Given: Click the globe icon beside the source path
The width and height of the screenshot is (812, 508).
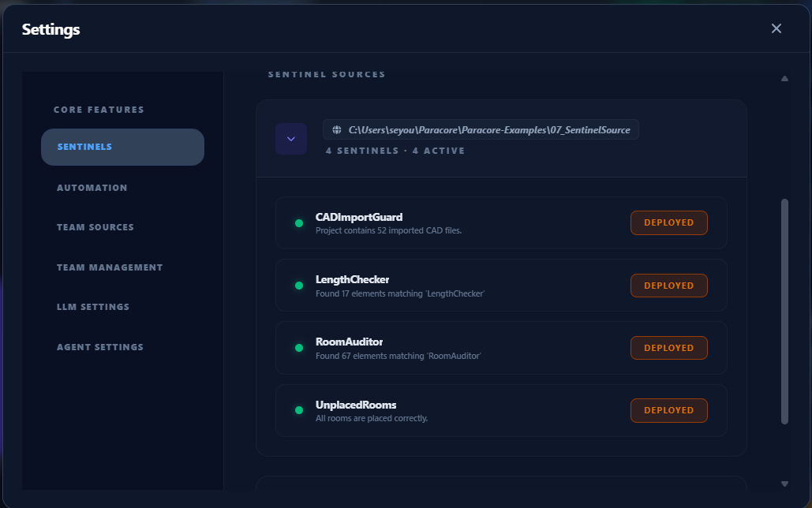Looking at the screenshot, I should [x=338, y=129].
